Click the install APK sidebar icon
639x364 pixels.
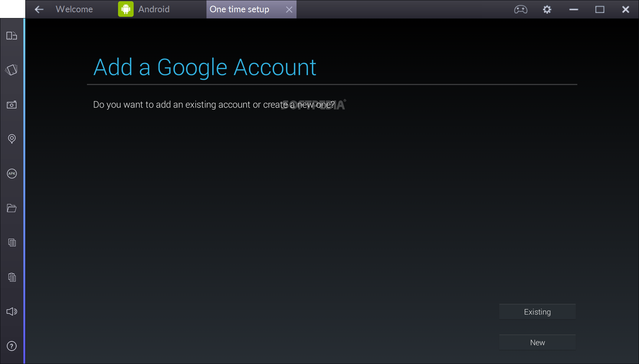click(x=12, y=174)
